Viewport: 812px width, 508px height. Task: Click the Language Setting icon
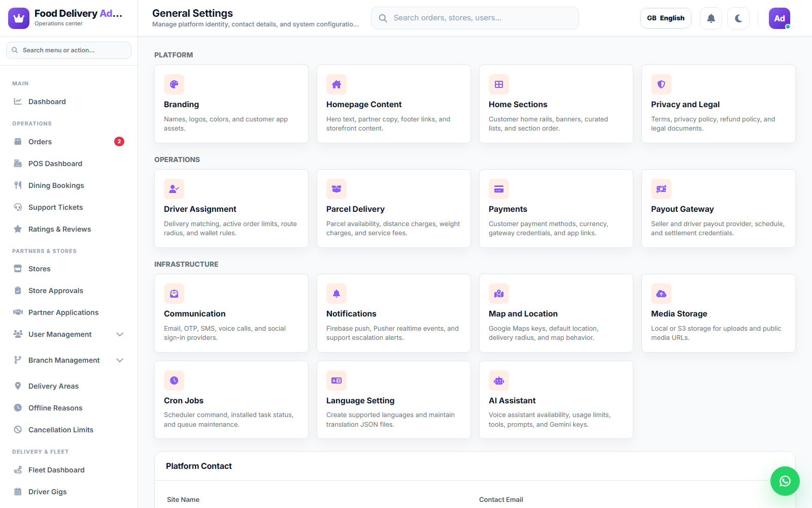coord(336,380)
